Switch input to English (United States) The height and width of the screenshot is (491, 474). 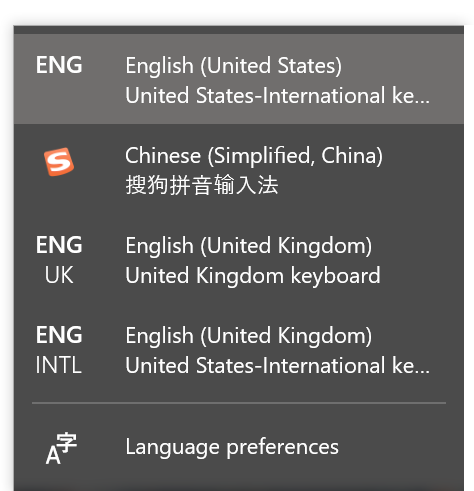point(233,65)
